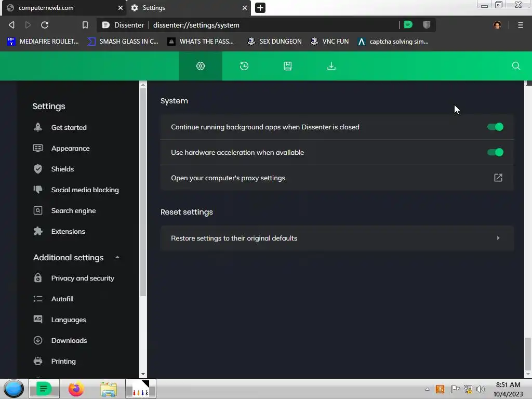Click the sidebar scrollbar down arrow

tap(143, 374)
